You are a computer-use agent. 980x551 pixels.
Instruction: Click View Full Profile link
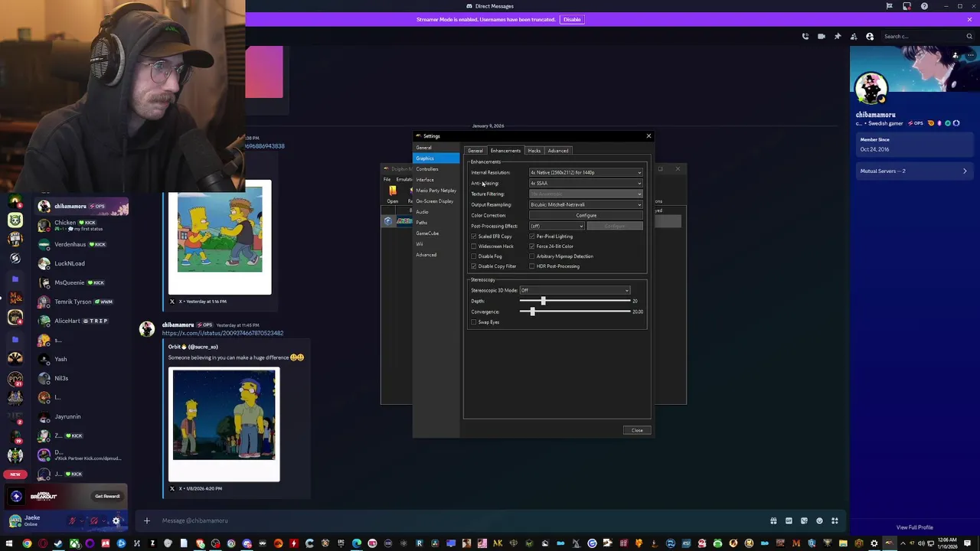[914, 527]
